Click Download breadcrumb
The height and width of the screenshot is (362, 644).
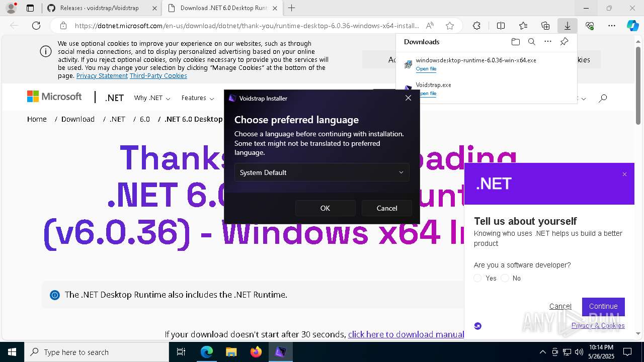(78, 119)
